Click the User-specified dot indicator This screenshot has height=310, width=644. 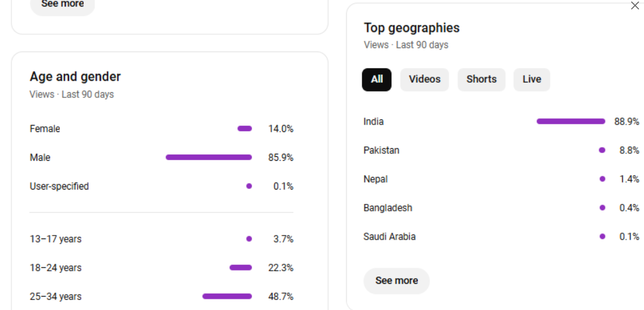(x=249, y=186)
